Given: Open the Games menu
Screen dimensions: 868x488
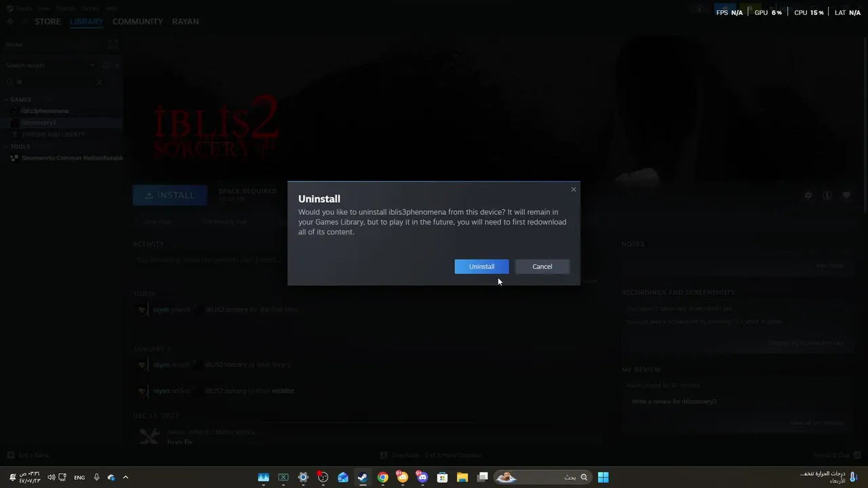Looking at the screenshot, I should coord(90,8).
